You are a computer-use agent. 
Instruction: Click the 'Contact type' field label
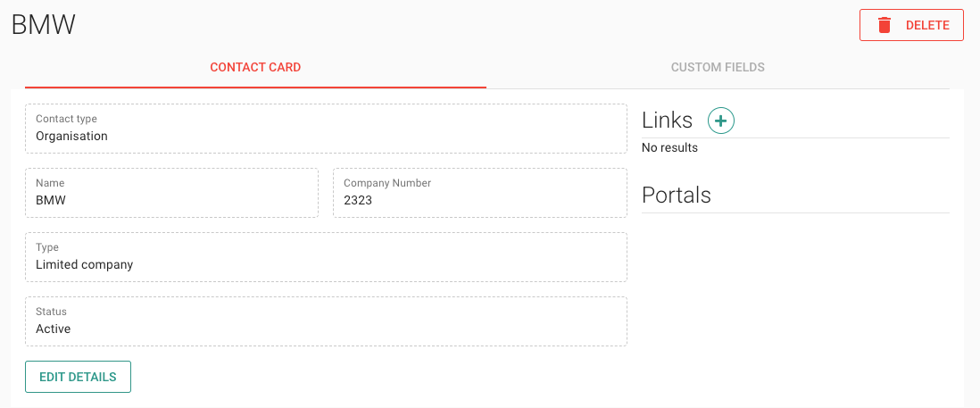pos(66,119)
